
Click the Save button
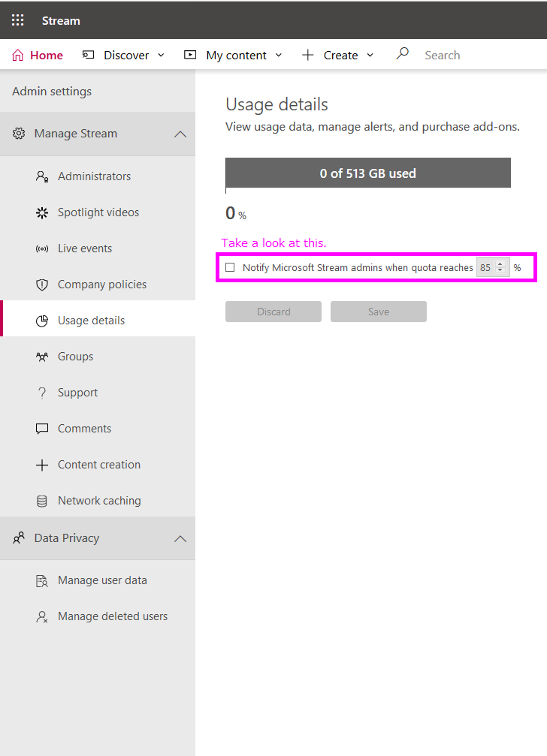tap(378, 311)
